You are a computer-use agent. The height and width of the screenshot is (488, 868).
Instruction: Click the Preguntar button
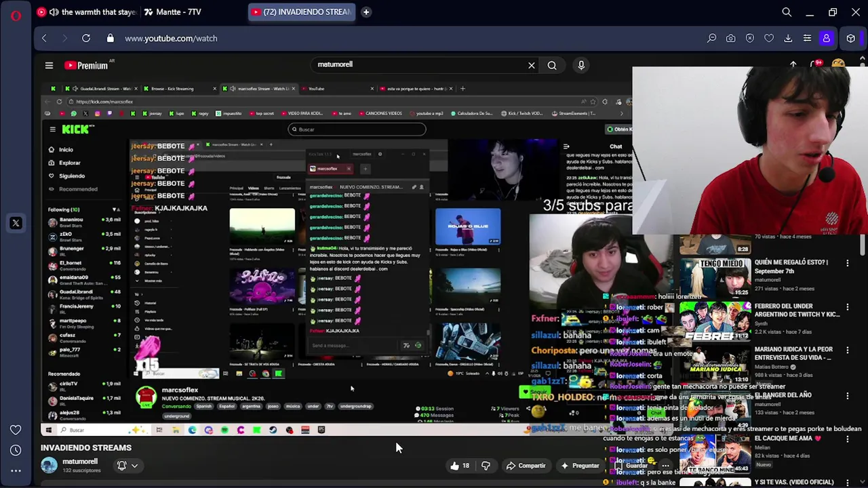point(579,466)
